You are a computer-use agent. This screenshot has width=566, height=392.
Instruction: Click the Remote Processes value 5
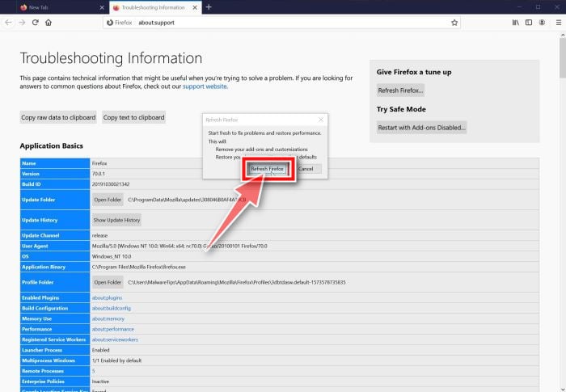point(93,371)
